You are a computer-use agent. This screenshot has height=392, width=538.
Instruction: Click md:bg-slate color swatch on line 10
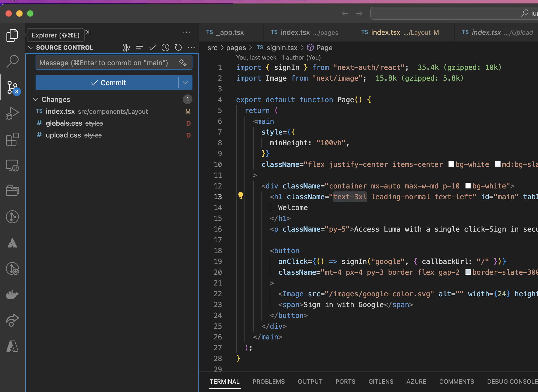coord(498,164)
